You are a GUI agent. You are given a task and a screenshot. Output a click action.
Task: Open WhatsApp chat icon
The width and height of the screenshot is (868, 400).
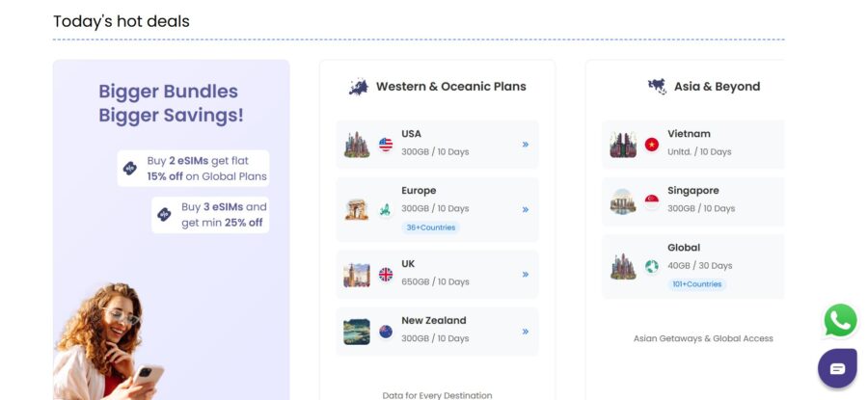[x=840, y=320]
